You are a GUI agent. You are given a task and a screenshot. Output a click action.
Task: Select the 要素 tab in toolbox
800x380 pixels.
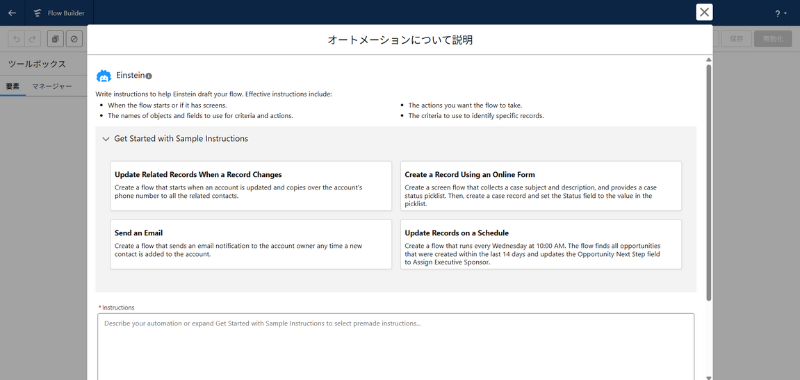point(13,86)
